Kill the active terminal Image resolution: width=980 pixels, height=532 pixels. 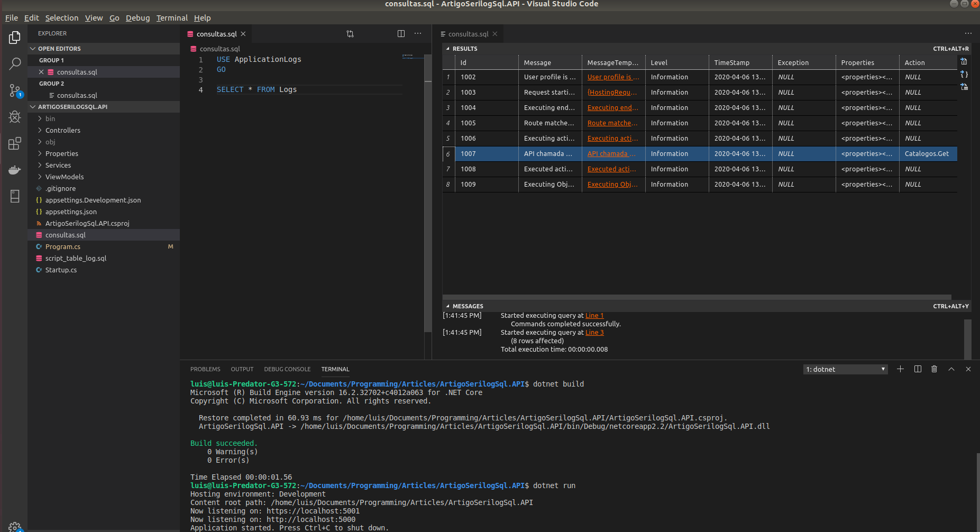933,369
